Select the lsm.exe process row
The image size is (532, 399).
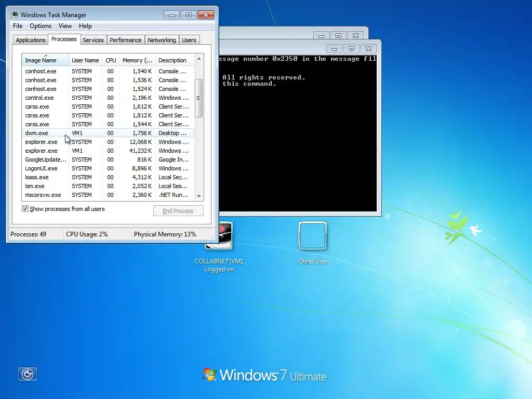click(x=108, y=186)
